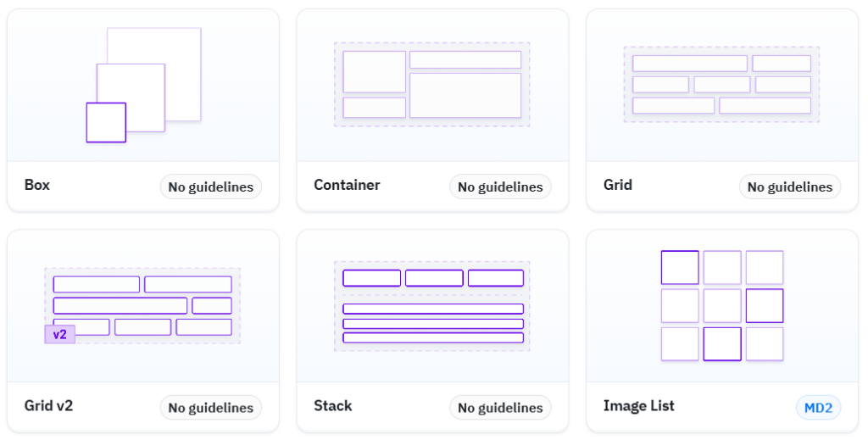
Task: Open the Box component illustration
Action: pyautogui.click(x=142, y=86)
